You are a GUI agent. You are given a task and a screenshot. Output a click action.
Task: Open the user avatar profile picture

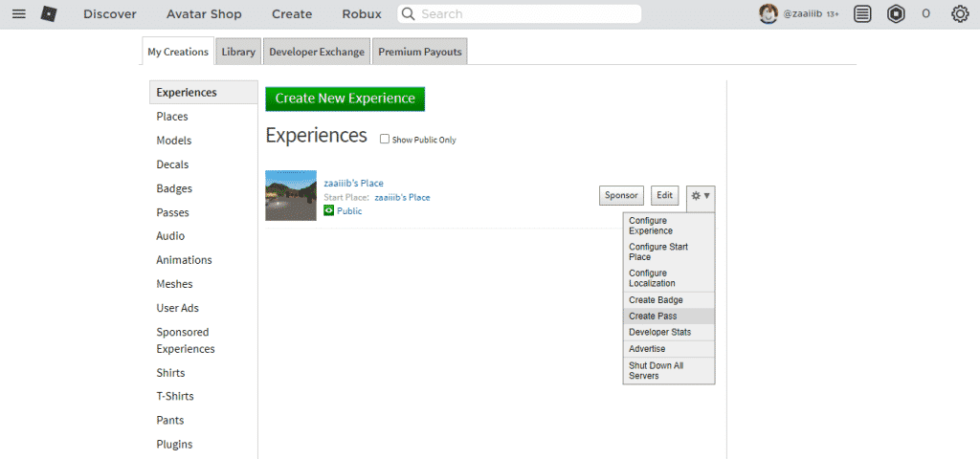(x=768, y=13)
